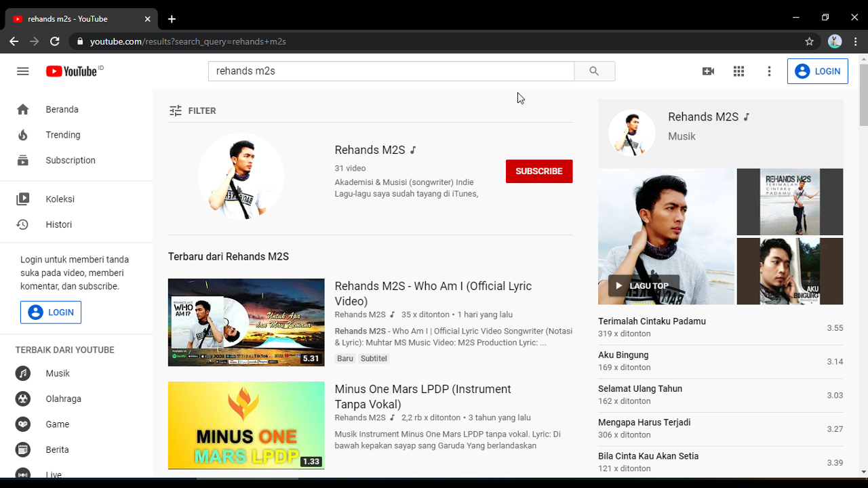Open a new browser tab
The height and width of the screenshot is (488, 868).
click(172, 19)
